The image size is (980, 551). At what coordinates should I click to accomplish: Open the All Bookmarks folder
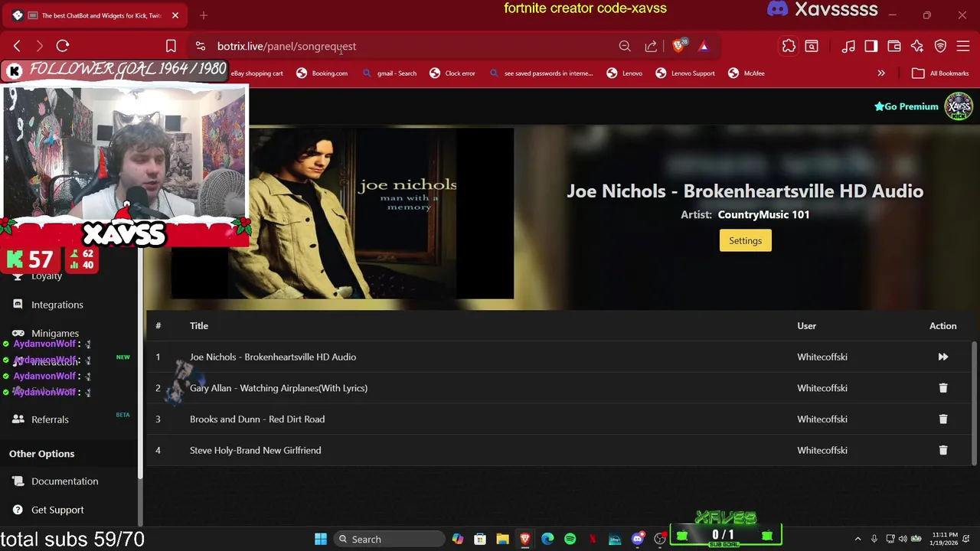pyautogui.click(x=940, y=73)
